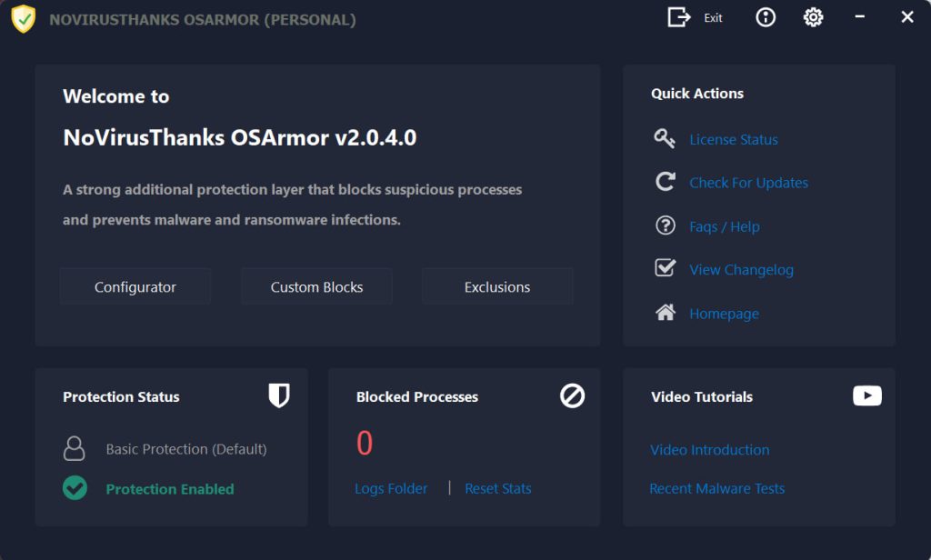
Task: Close the OSArmor window
Action: pos(906,16)
